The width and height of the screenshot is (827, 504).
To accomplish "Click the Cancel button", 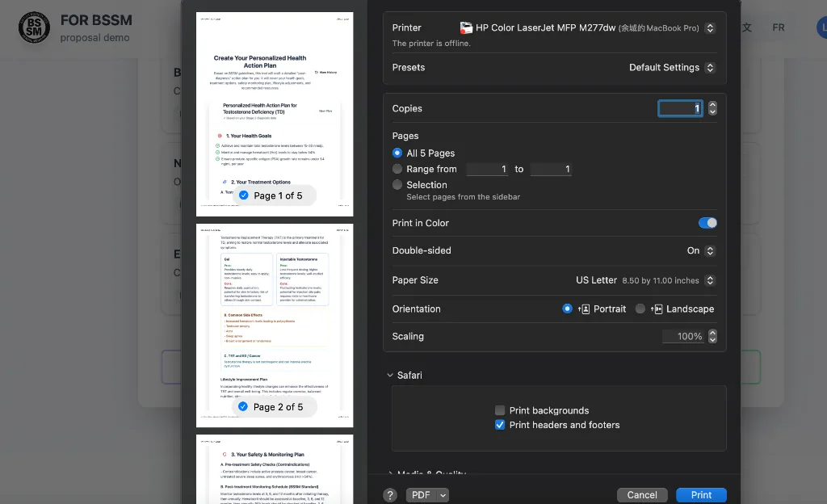I will coord(642,495).
